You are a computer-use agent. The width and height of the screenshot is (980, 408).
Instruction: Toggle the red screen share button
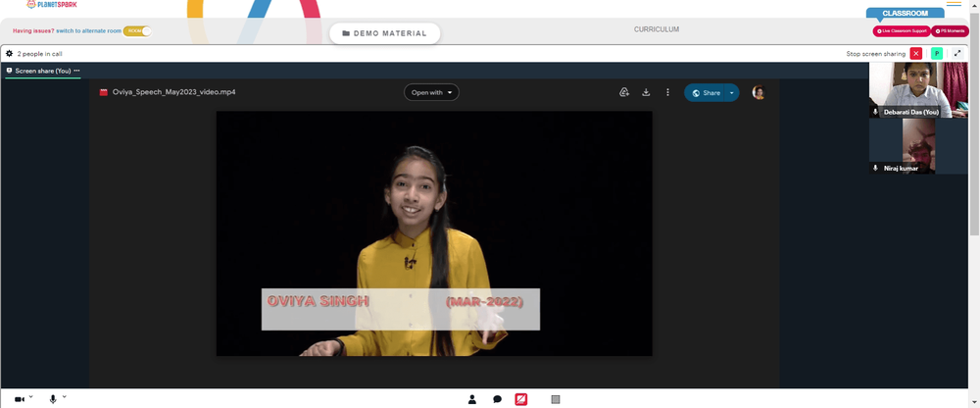pyautogui.click(x=520, y=399)
